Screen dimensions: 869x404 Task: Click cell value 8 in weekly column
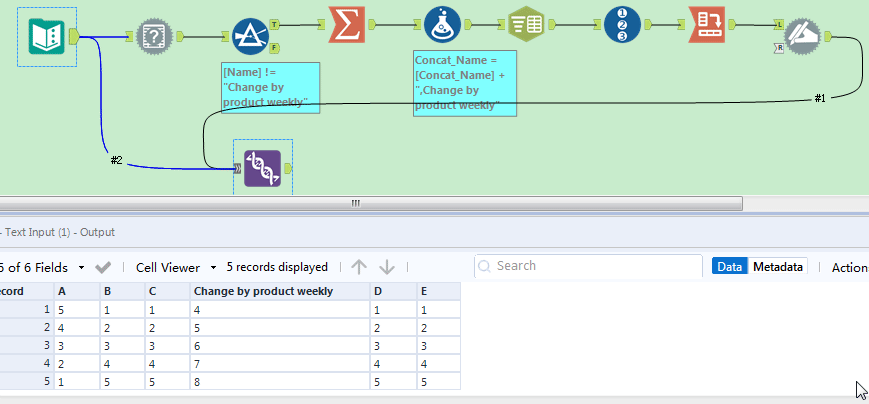click(x=280, y=381)
